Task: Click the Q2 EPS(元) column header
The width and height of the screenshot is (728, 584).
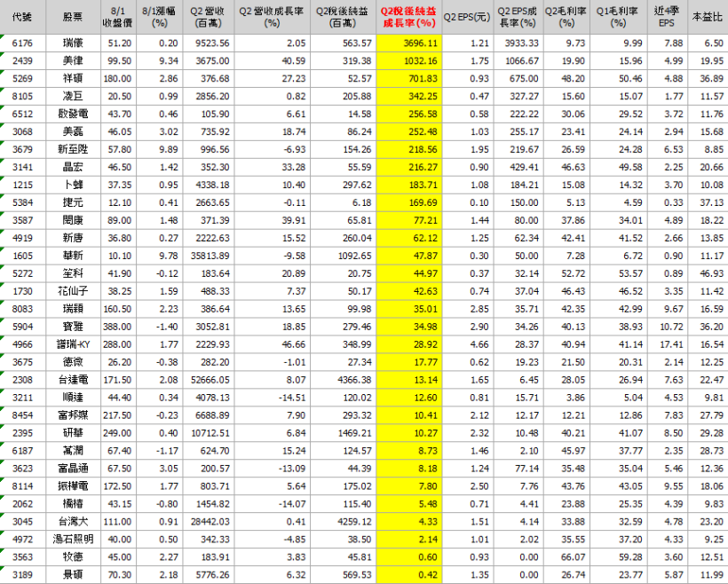Action: (467, 17)
